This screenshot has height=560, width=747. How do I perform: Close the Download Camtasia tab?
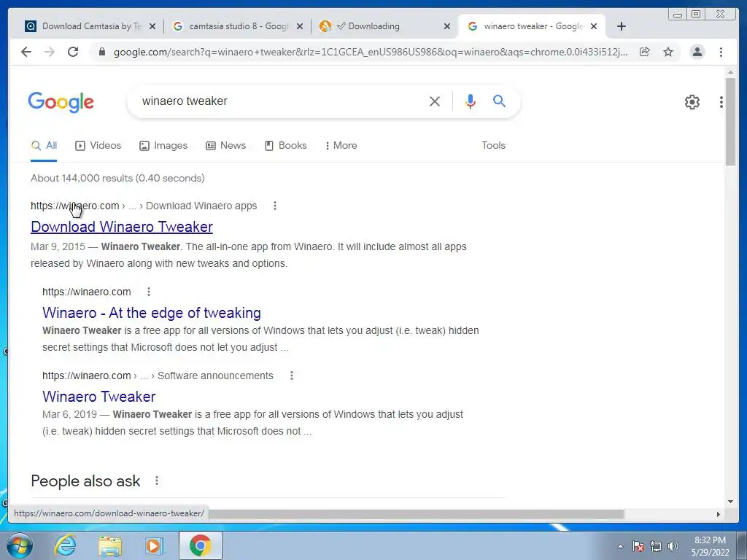[x=152, y=26]
